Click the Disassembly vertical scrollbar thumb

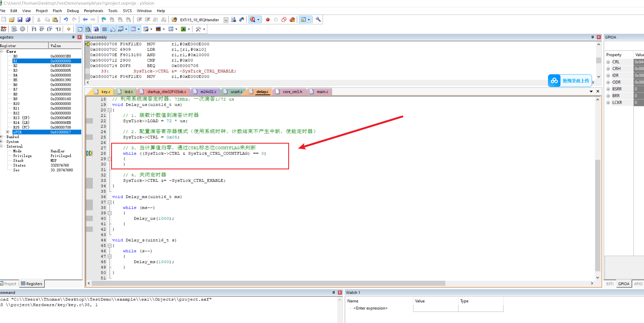[598, 60]
